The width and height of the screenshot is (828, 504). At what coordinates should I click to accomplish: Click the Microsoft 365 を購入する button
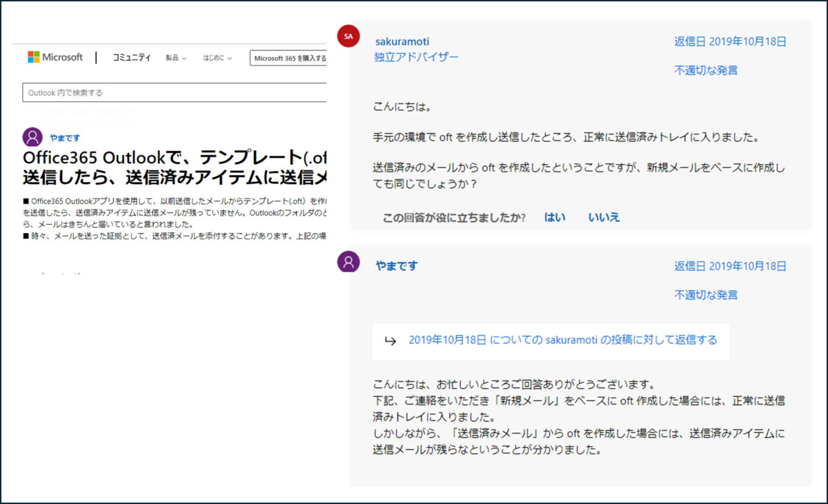[288, 58]
